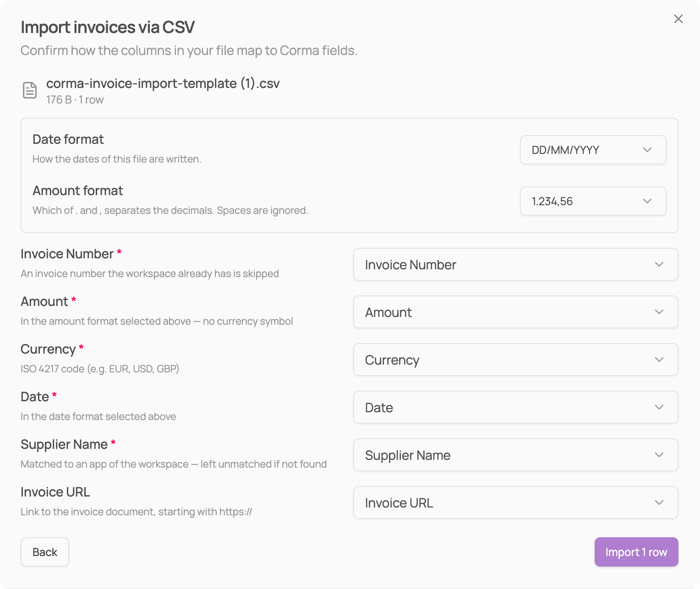Open the Date format DD/MM/YYYY dropdown
The height and width of the screenshot is (589, 700).
pos(593,150)
